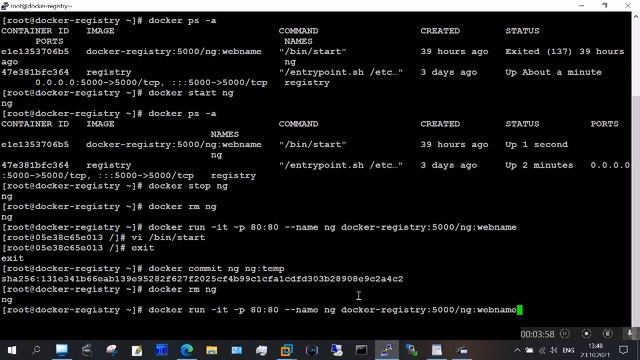Open File Explorer from taskbar
Screen dimensions: 640x360
[x=211, y=350]
